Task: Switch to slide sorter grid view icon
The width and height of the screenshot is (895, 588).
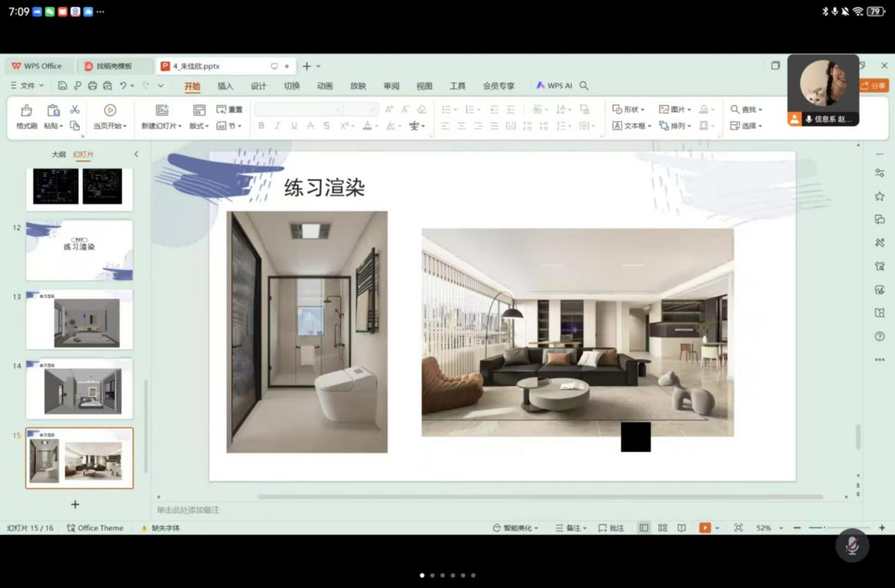Action: (x=662, y=528)
